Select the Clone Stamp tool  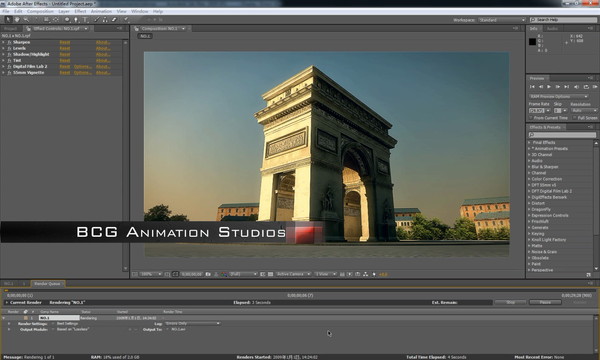tap(105, 19)
